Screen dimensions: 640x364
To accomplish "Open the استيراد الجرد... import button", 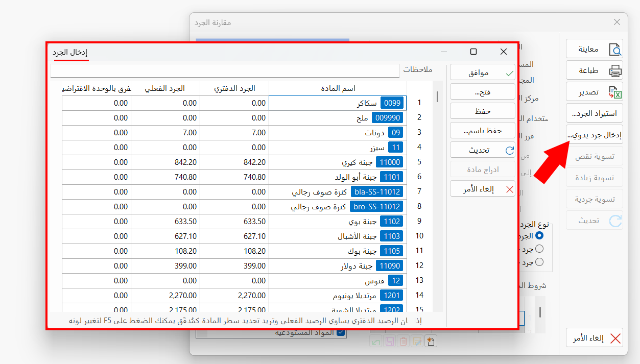I will tap(595, 113).
